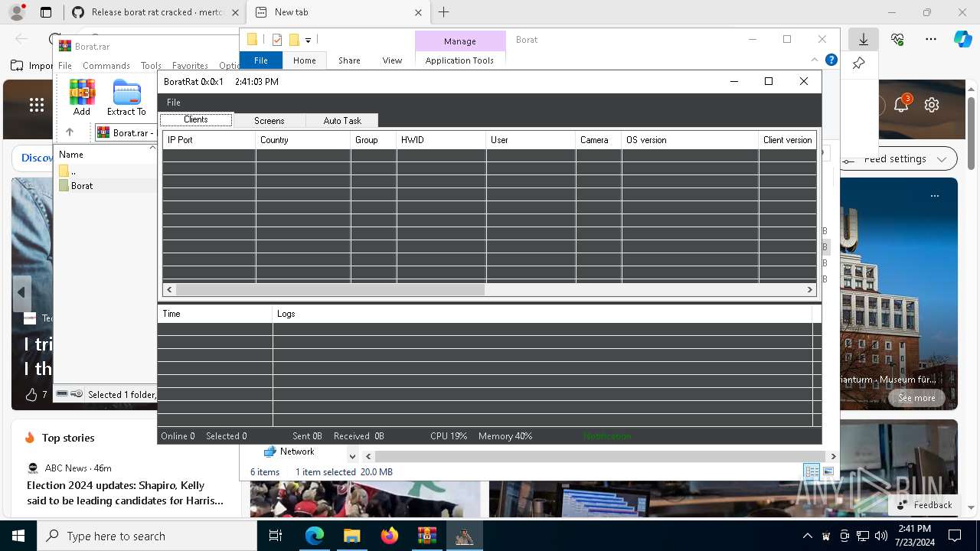Open Edge settings and more menu
Screen dimensions: 980x551
click(930, 39)
